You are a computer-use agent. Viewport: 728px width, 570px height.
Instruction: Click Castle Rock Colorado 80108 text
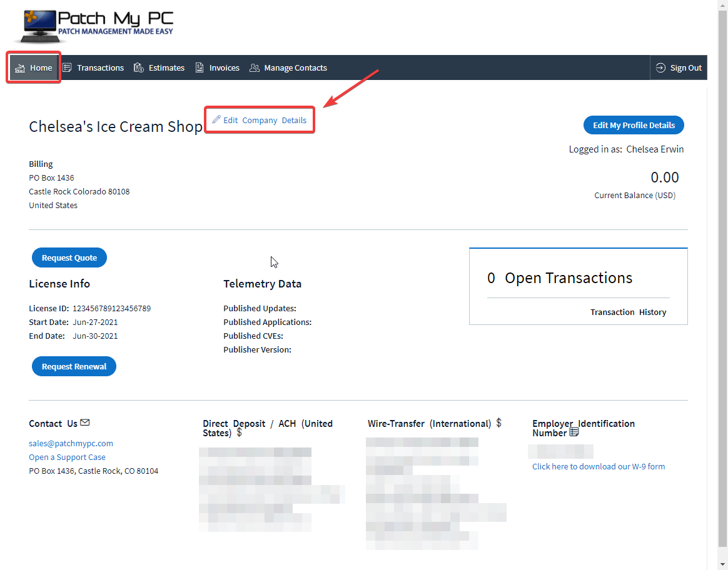[x=79, y=191]
